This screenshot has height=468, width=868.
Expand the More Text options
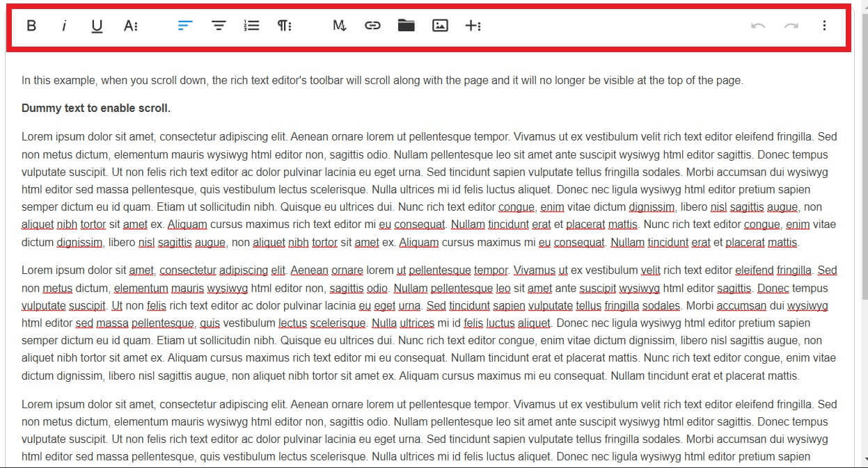click(130, 26)
